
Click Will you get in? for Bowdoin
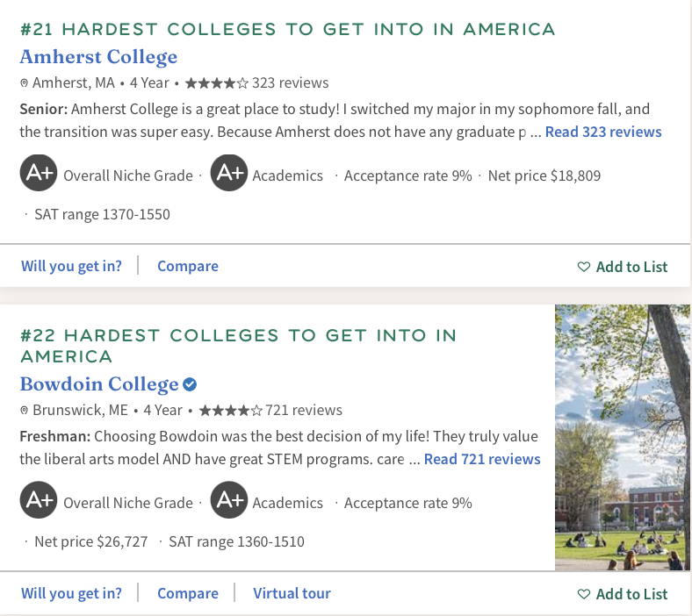tap(71, 593)
